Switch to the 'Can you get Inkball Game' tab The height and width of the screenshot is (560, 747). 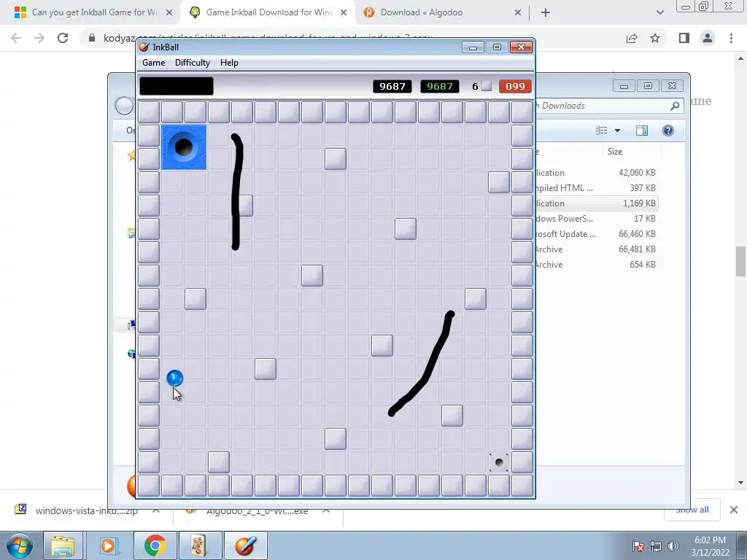[x=94, y=12]
